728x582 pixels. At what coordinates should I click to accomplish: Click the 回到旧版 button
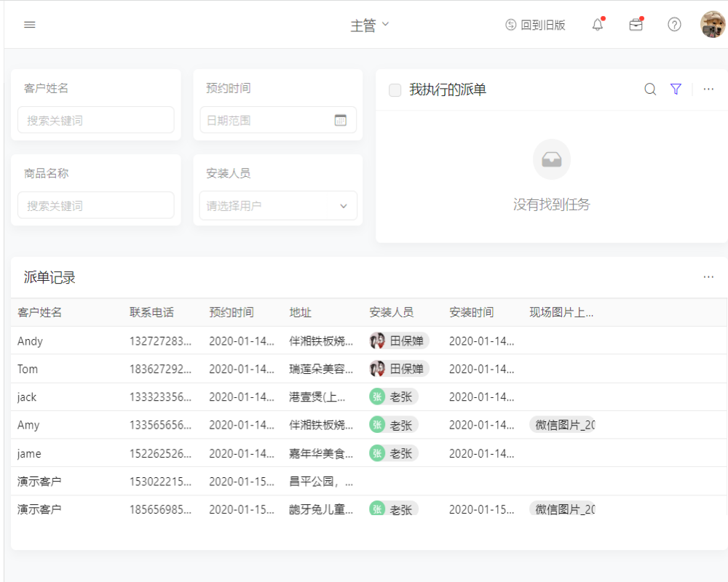tap(536, 24)
